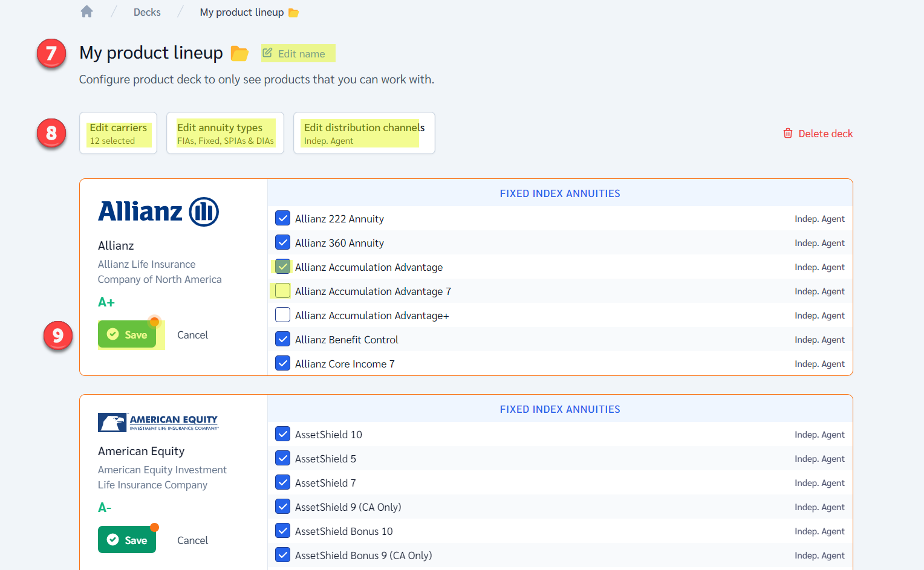Click Delete deck link
Screen dimensions: 924x570
point(818,134)
